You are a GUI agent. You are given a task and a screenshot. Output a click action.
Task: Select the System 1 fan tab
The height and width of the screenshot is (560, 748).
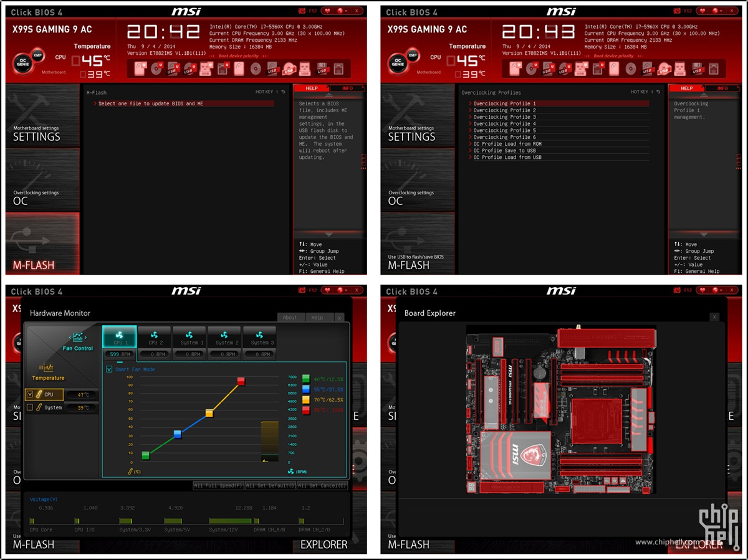click(189, 338)
